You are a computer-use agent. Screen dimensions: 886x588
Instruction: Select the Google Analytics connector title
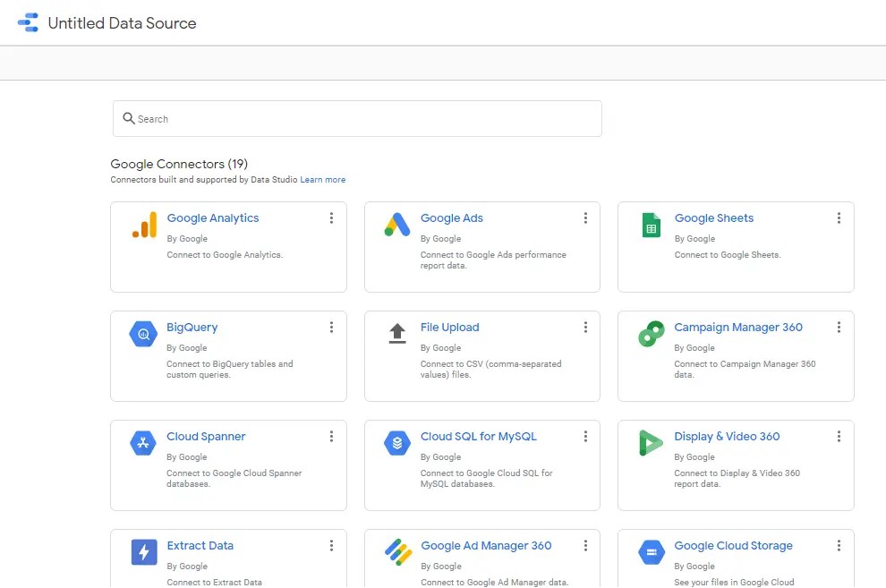[212, 218]
